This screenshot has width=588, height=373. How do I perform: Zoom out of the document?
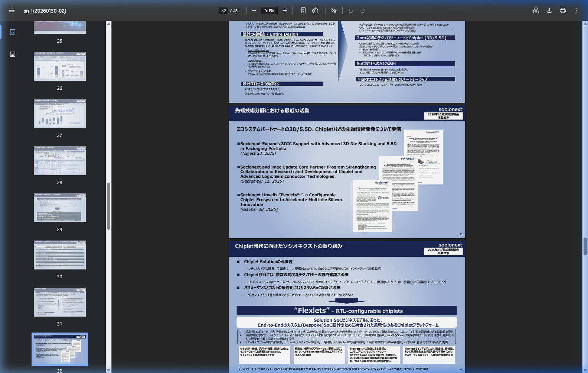click(x=254, y=10)
